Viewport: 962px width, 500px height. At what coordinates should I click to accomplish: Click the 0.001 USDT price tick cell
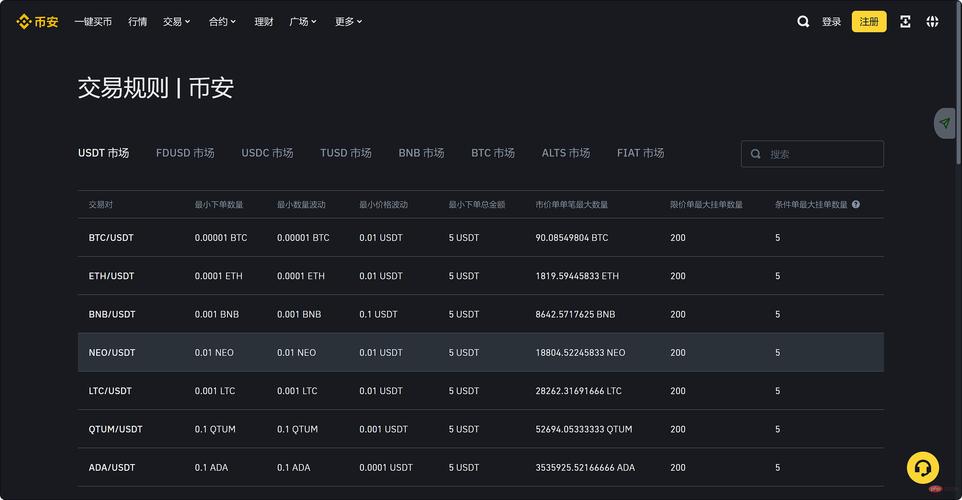(383, 429)
